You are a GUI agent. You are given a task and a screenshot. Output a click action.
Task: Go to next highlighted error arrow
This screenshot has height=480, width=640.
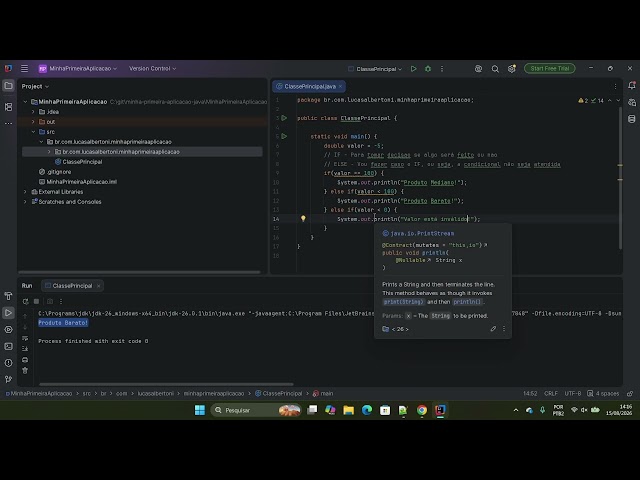(618, 100)
